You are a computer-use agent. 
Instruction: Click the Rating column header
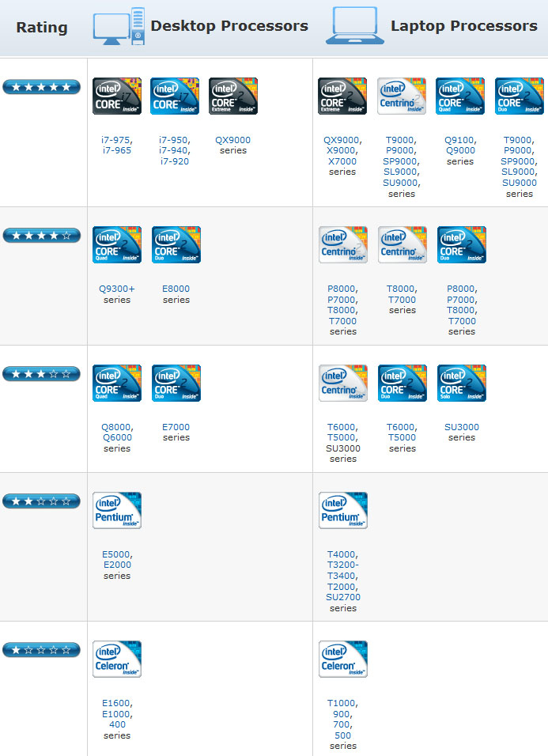pyautogui.click(x=42, y=27)
